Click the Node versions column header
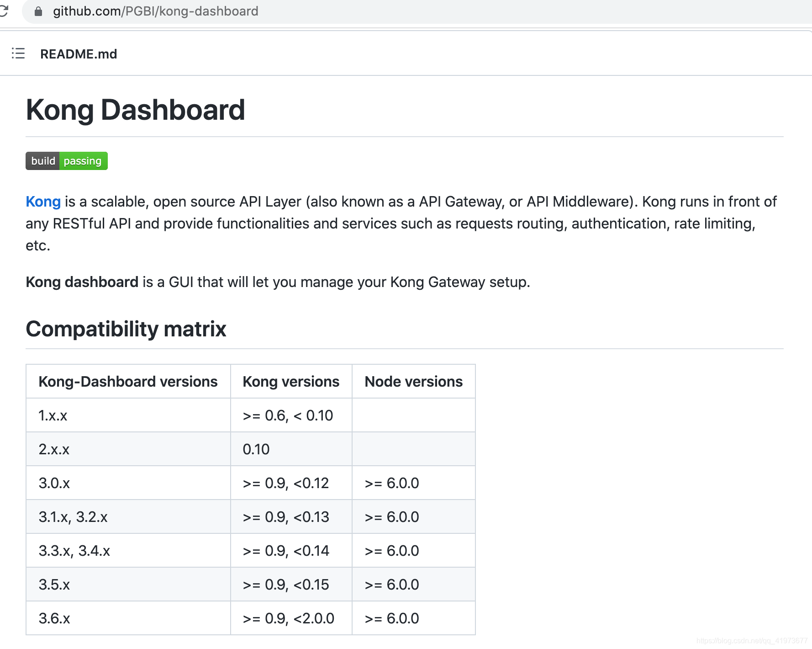Image resolution: width=812 pixels, height=649 pixels. 413,382
